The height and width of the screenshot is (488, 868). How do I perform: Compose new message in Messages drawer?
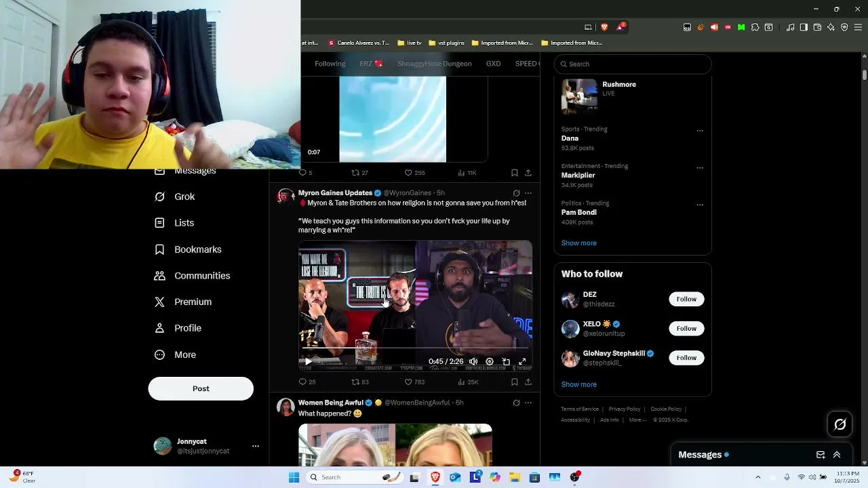821,455
